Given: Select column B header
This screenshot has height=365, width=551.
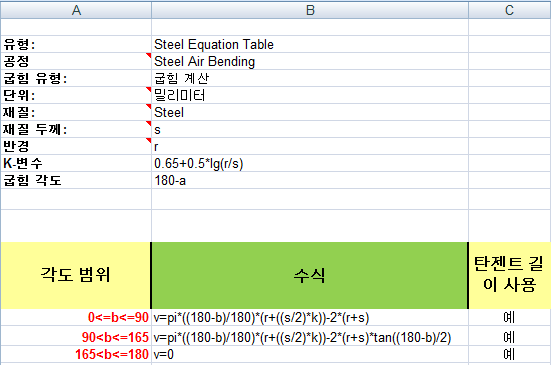Looking at the screenshot, I should click(310, 10).
